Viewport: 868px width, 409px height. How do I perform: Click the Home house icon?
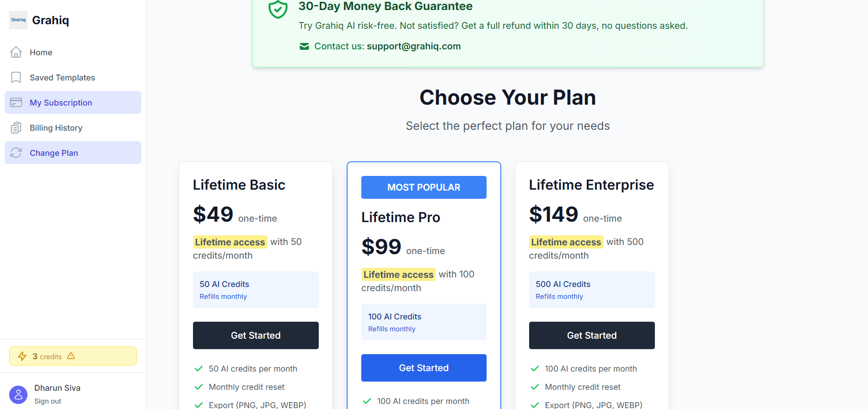point(16,53)
